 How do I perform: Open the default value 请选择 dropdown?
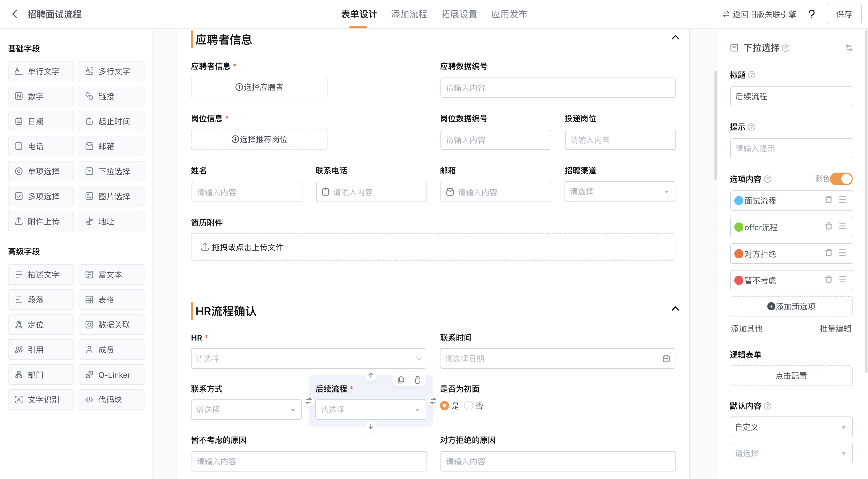[791, 453]
